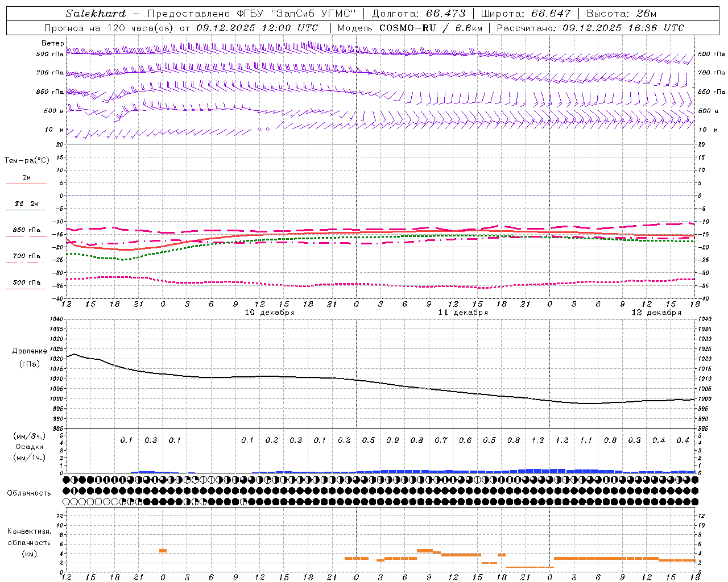
Task: Click the 'Модель COSMO-RU / 6.6км' label
Action: (x=409, y=28)
